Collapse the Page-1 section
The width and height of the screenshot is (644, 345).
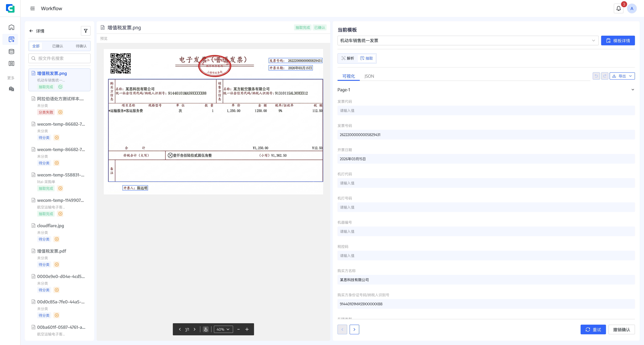(x=633, y=90)
